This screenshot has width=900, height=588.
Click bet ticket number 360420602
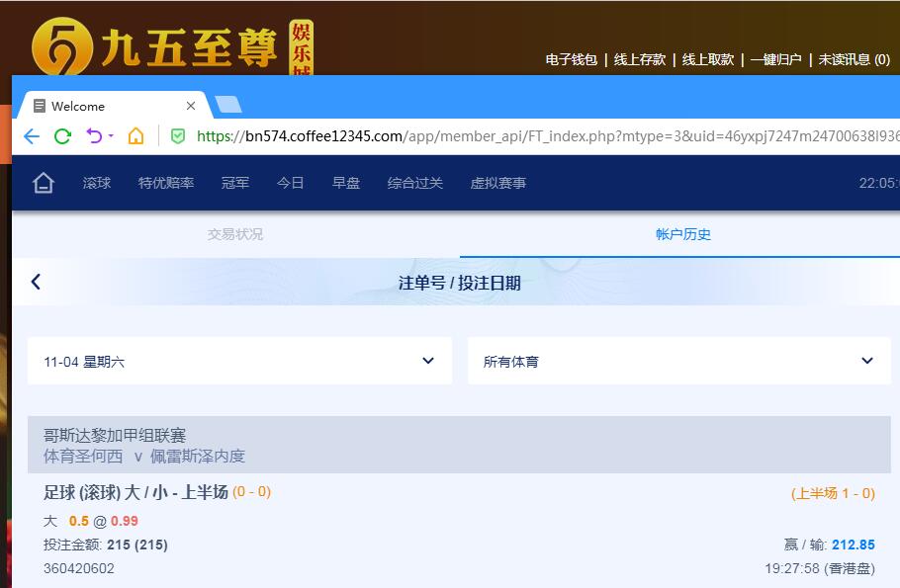click(79, 568)
